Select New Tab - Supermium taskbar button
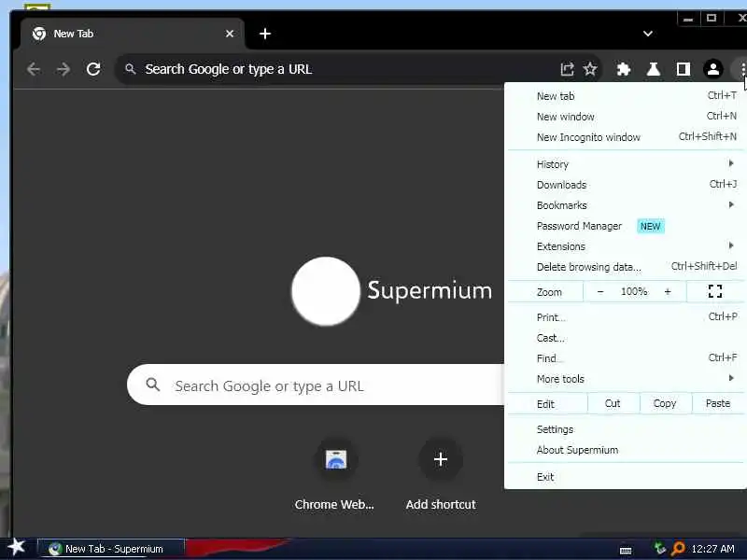This screenshot has height=560, width=747. click(111, 549)
